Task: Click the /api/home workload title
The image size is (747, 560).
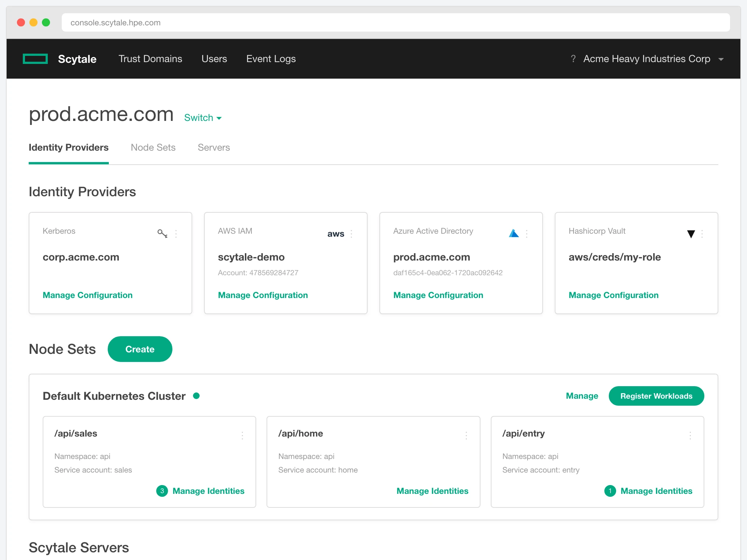Action: click(301, 434)
